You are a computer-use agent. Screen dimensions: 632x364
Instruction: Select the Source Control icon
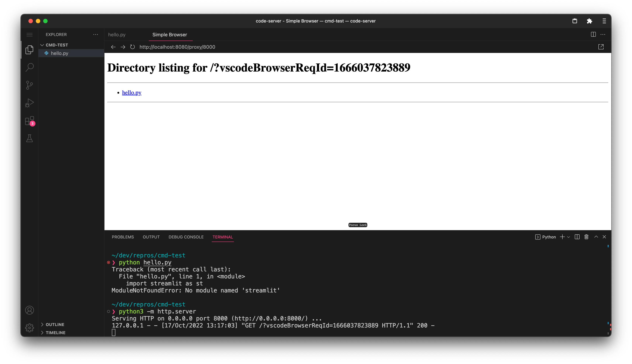(30, 85)
